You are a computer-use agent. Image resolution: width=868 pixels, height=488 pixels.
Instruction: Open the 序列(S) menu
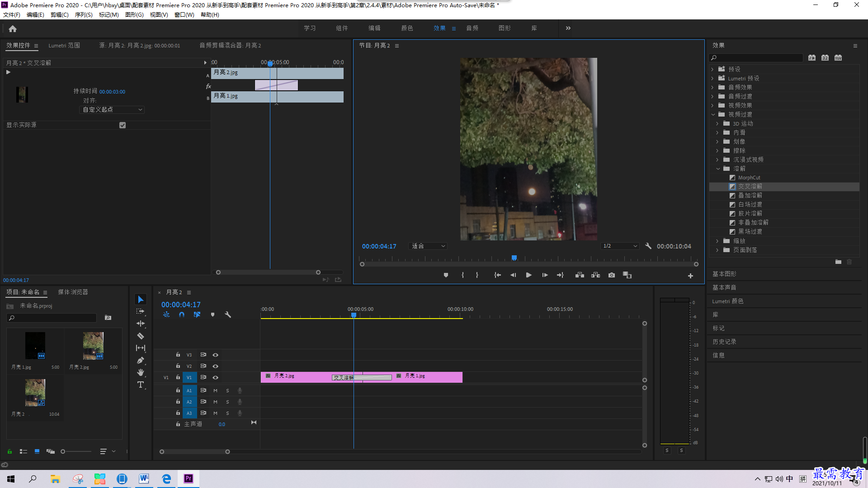point(84,15)
